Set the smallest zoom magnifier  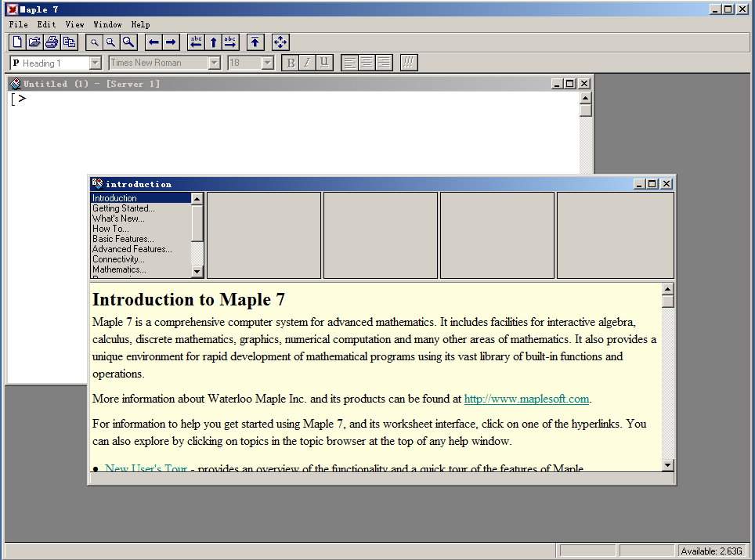pos(94,42)
